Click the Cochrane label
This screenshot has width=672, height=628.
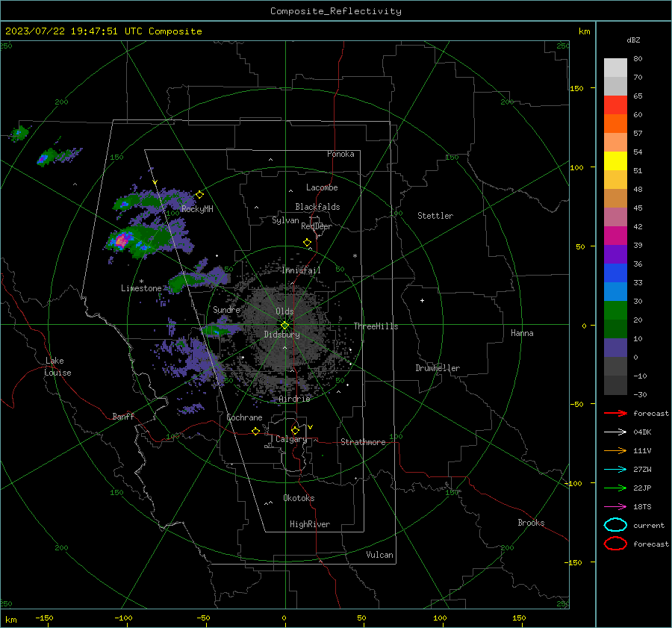point(244,417)
